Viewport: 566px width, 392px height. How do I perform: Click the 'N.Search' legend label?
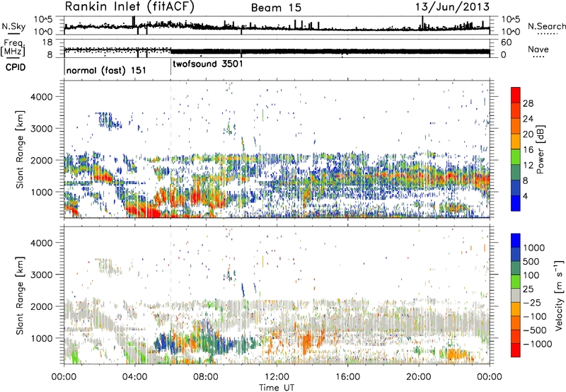tap(546, 26)
